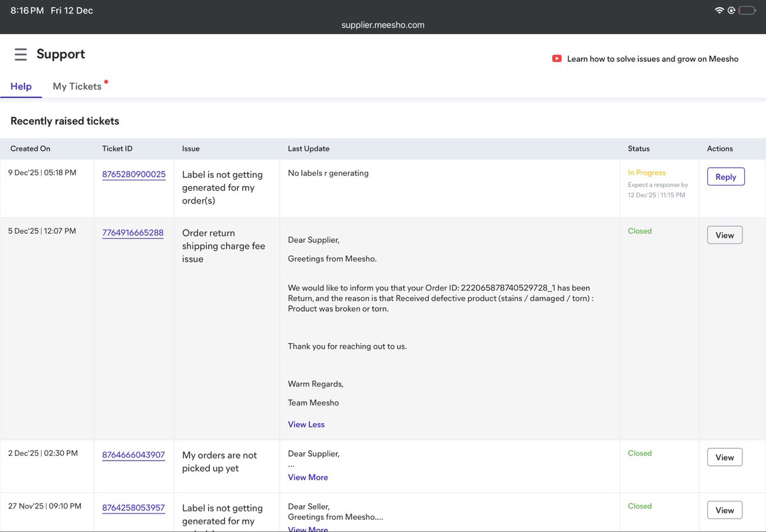This screenshot has width=766, height=532.
Task: Click the "Created On" column header
Action: coord(30,149)
